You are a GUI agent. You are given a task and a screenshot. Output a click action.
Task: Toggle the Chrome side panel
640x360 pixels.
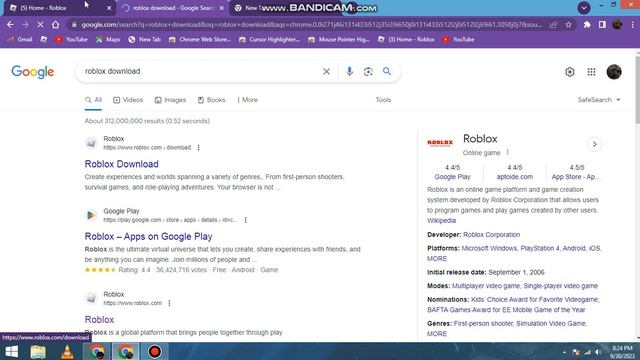[x=602, y=24]
